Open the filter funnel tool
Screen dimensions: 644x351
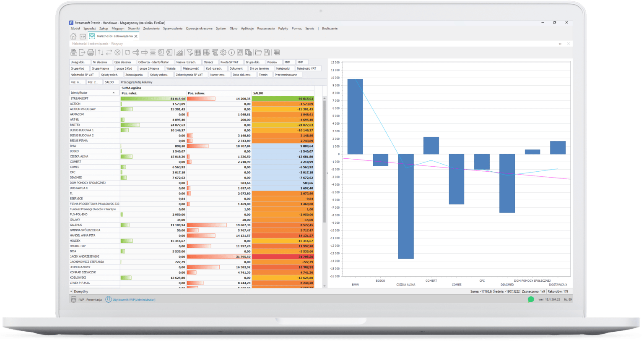coord(190,52)
